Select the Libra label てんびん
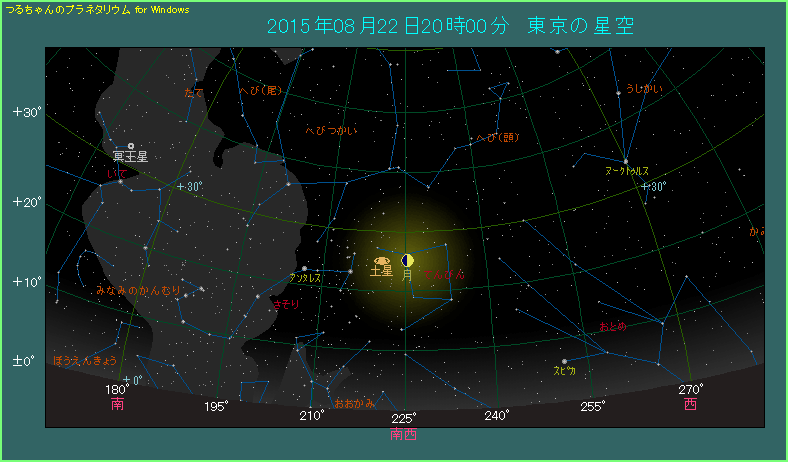This screenshot has width=788, height=462. (443, 273)
